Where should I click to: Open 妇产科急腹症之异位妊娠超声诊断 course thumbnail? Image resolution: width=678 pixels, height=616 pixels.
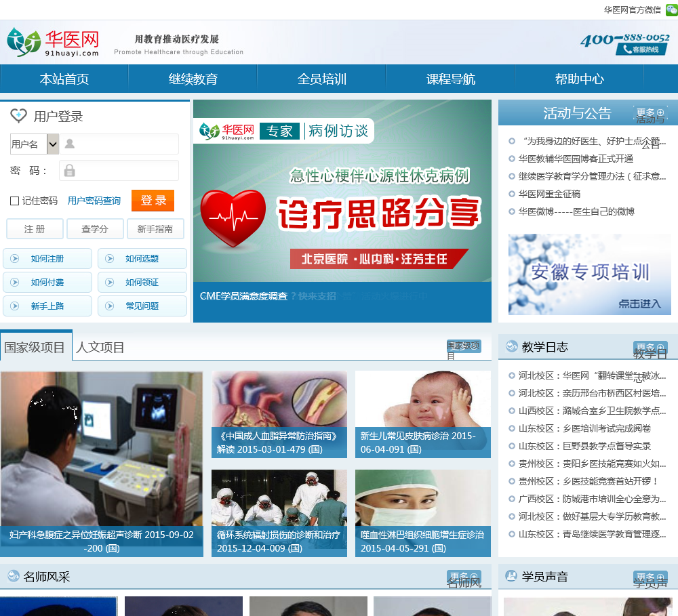[x=102, y=464]
